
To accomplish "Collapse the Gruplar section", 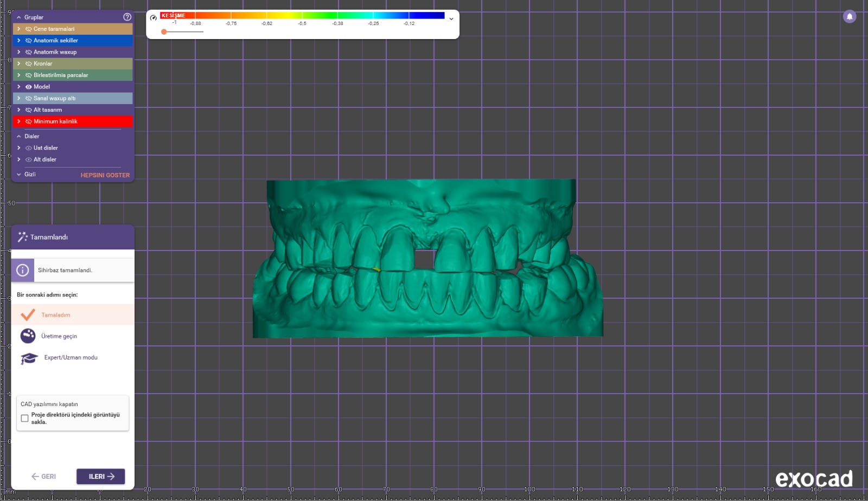I will pyautogui.click(x=19, y=17).
